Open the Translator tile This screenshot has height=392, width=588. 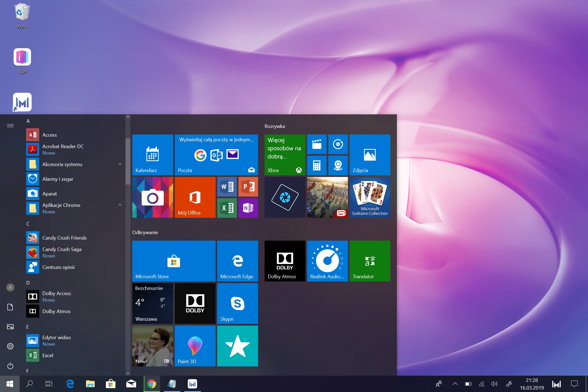coord(370,261)
